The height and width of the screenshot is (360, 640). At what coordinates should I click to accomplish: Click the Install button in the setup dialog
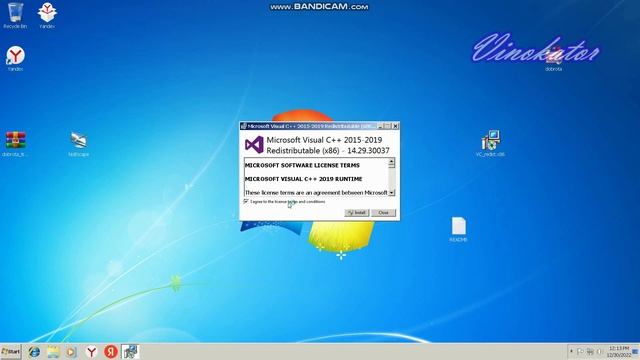pos(357,213)
